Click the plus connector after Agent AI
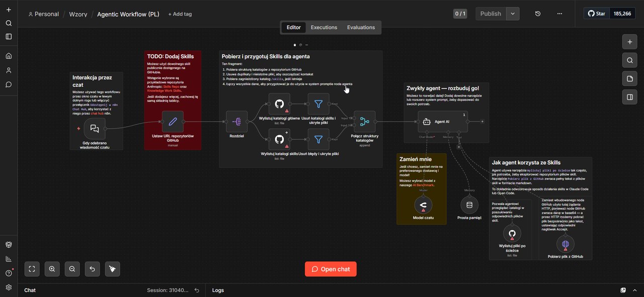 tap(482, 121)
